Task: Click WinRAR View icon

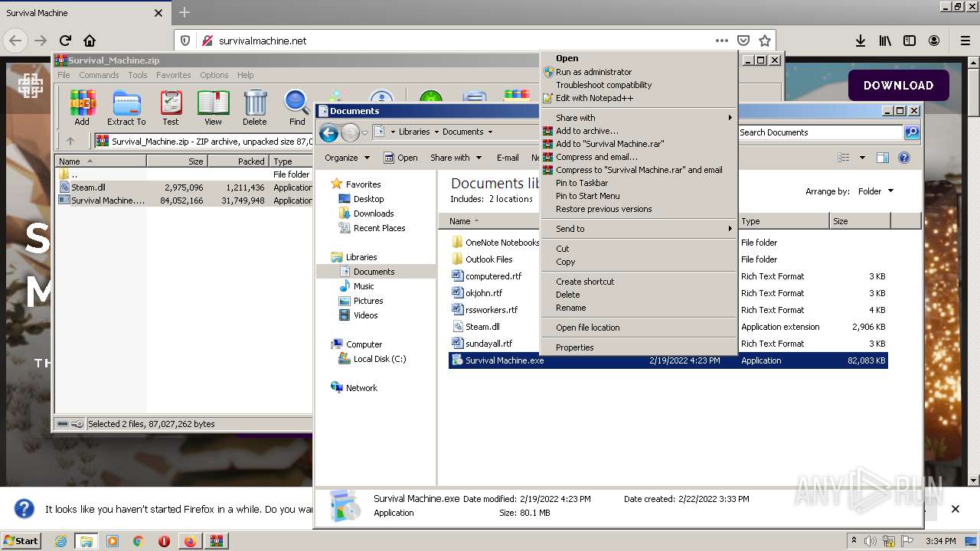Action: [213, 107]
